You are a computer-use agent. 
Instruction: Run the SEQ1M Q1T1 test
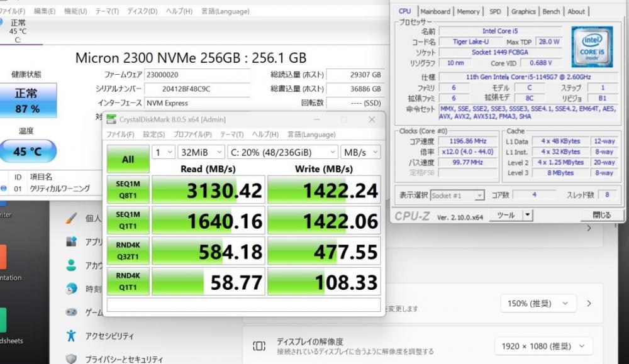point(128,220)
